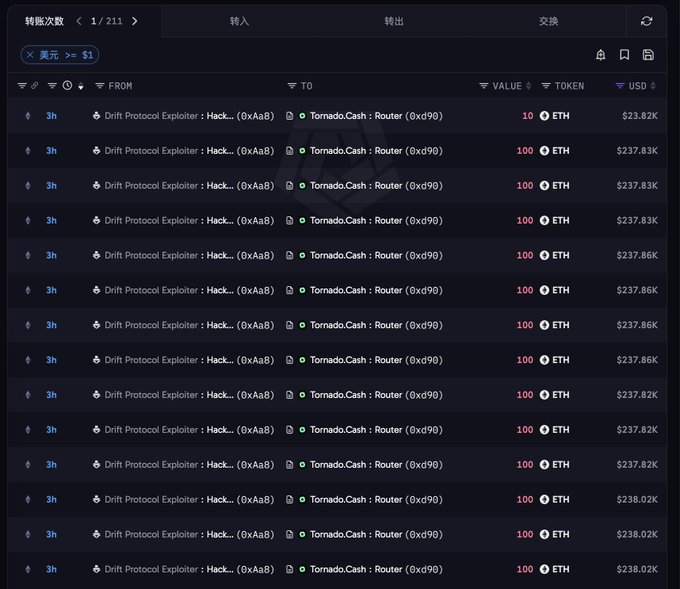Image resolution: width=680 pixels, height=589 pixels.
Task: Open the FROM column filter icon
Action: point(100,86)
